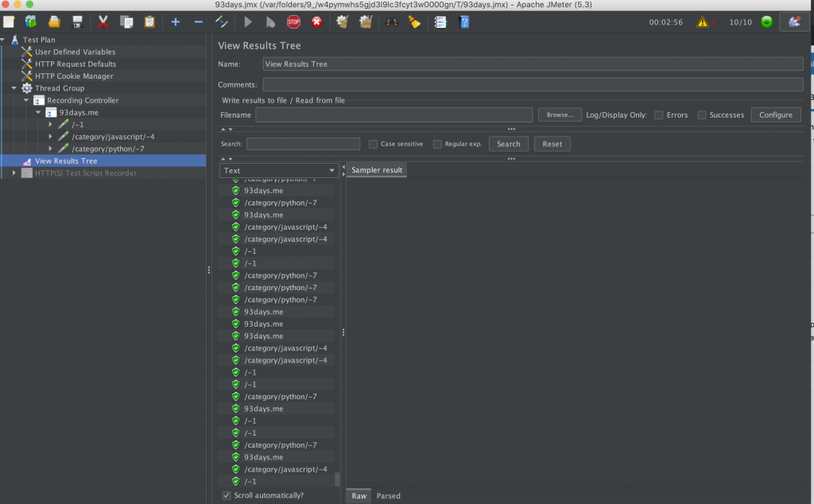
Task: Collapse the Recording Controller node arrow
Action: coord(26,100)
